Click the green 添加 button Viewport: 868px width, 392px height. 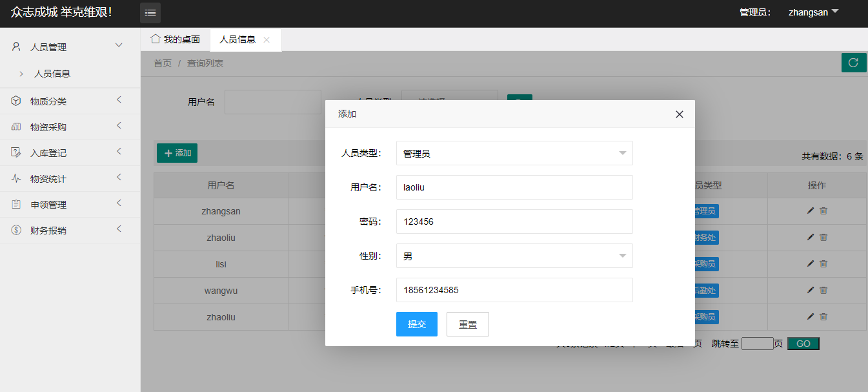tap(177, 153)
